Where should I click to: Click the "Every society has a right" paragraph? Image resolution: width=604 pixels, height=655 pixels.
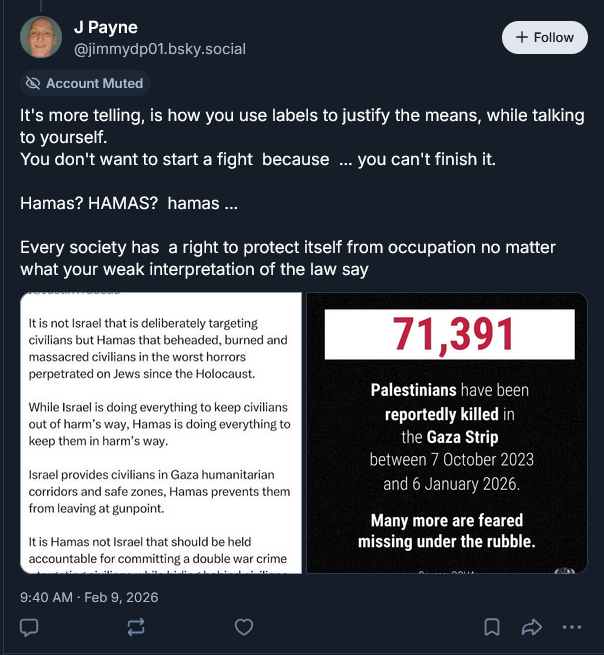click(x=288, y=258)
